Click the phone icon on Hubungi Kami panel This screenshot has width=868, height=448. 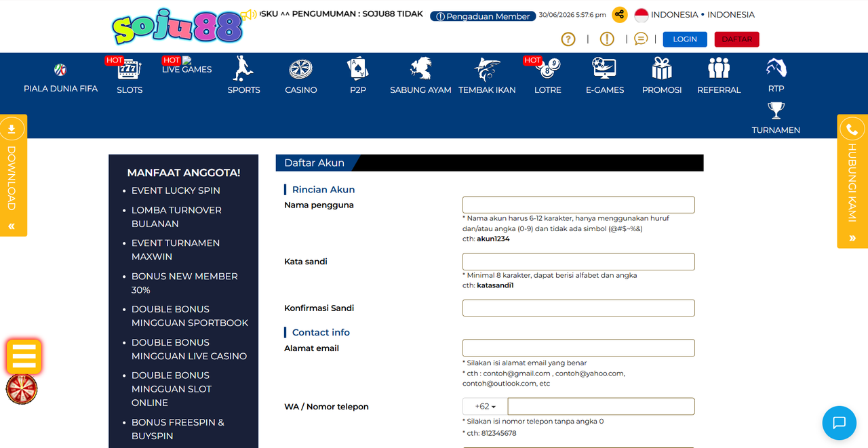click(852, 129)
